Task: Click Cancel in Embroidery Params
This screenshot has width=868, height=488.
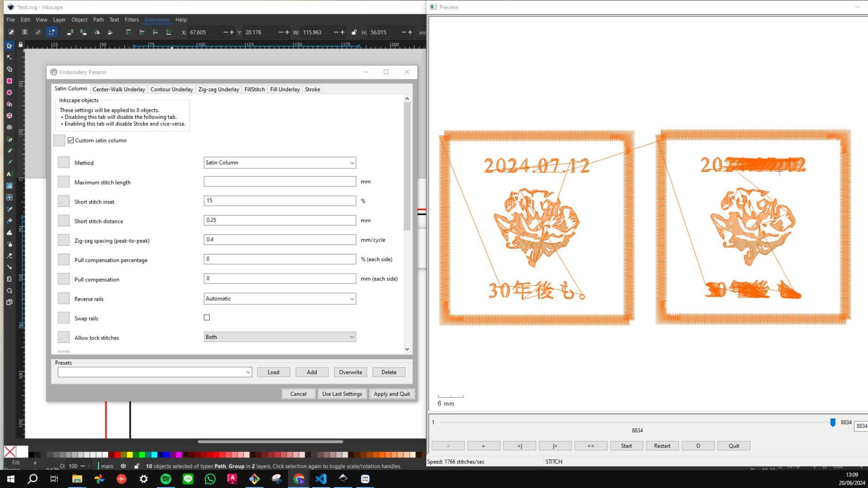Action: tap(298, 394)
